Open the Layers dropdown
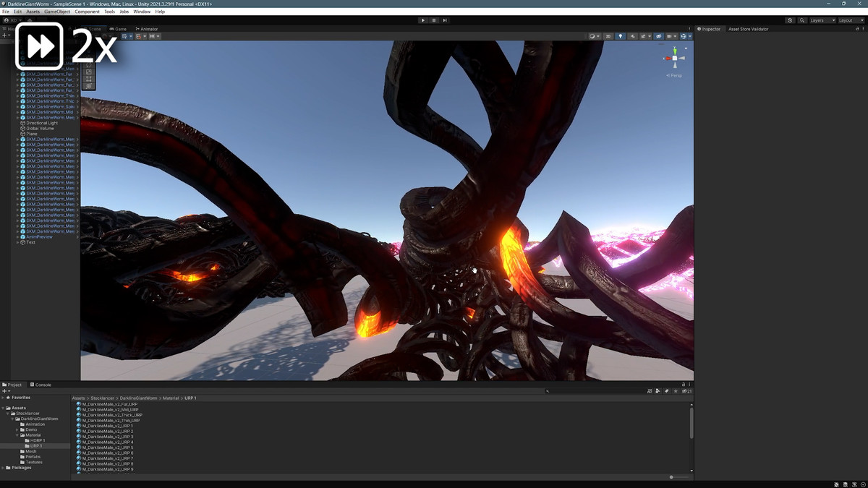This screenshot has height=488, width=868. [x=822, y=20]
